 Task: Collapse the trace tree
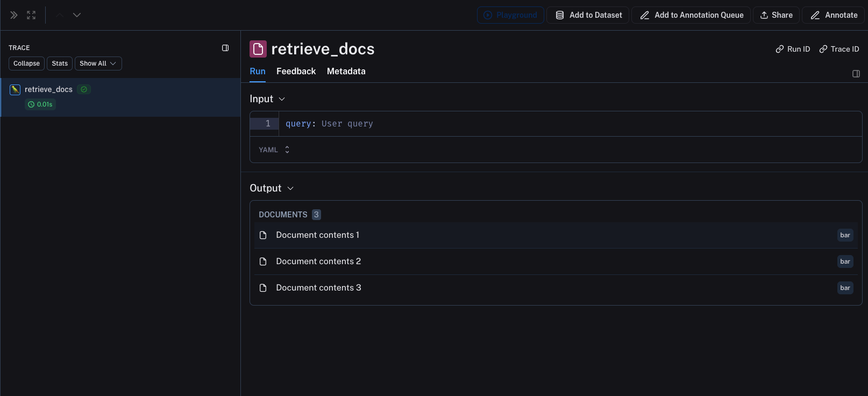click(x=26, y=63)
